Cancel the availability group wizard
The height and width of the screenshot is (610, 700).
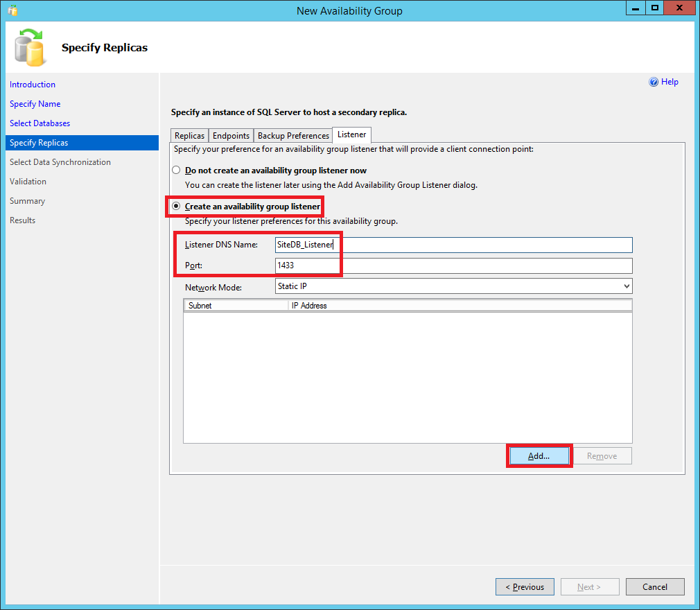coord(655,586)
